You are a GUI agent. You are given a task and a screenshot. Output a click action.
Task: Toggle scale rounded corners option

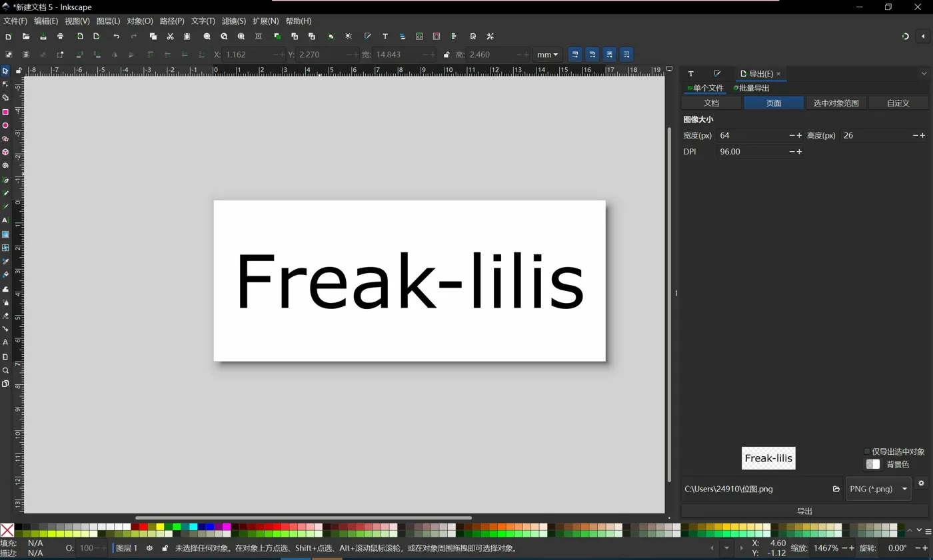click(592, 55)
